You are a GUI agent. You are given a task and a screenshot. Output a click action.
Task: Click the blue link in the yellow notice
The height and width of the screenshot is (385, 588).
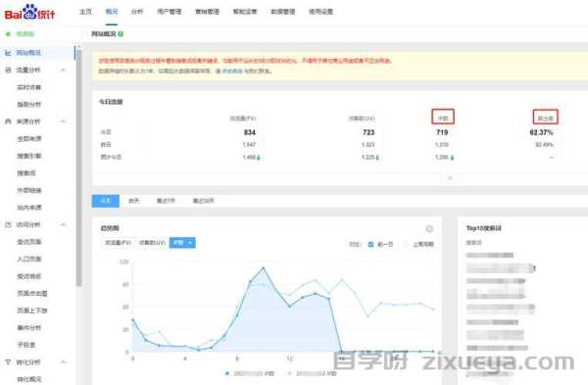pos(232,71)
